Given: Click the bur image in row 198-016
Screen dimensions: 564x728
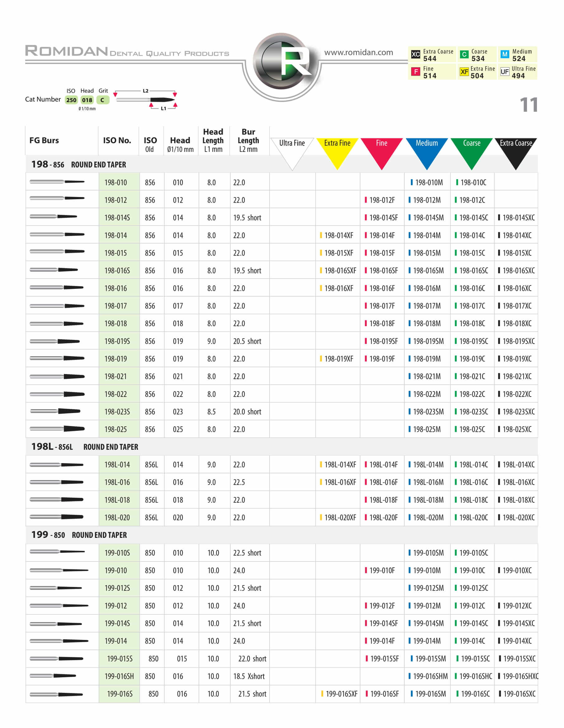Looking at the screenshot, I should point(56,287).
